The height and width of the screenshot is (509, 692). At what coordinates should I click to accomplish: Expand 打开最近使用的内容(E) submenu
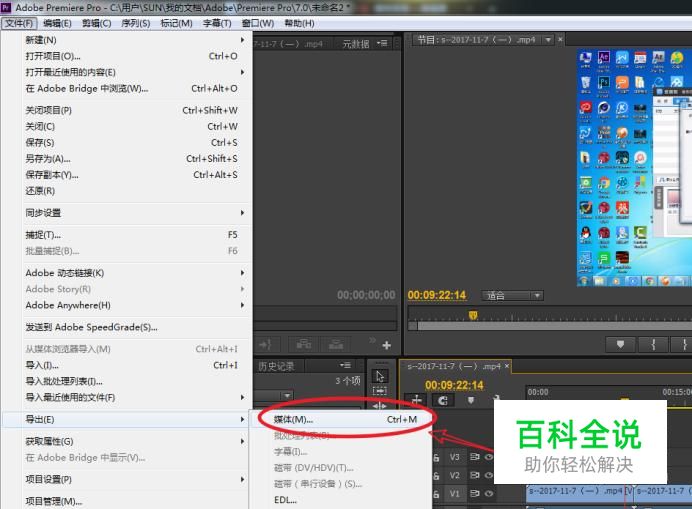click(x=242, y=72)
